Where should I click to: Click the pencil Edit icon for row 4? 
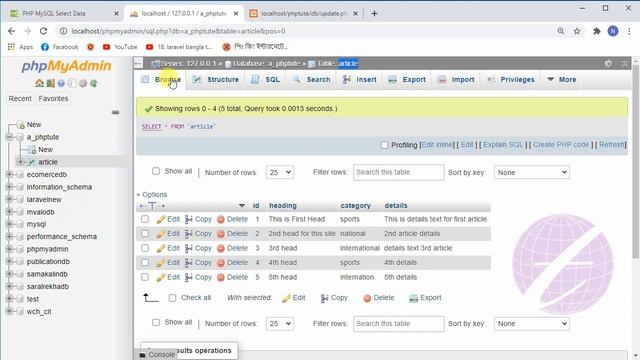[x=161, y=263]
